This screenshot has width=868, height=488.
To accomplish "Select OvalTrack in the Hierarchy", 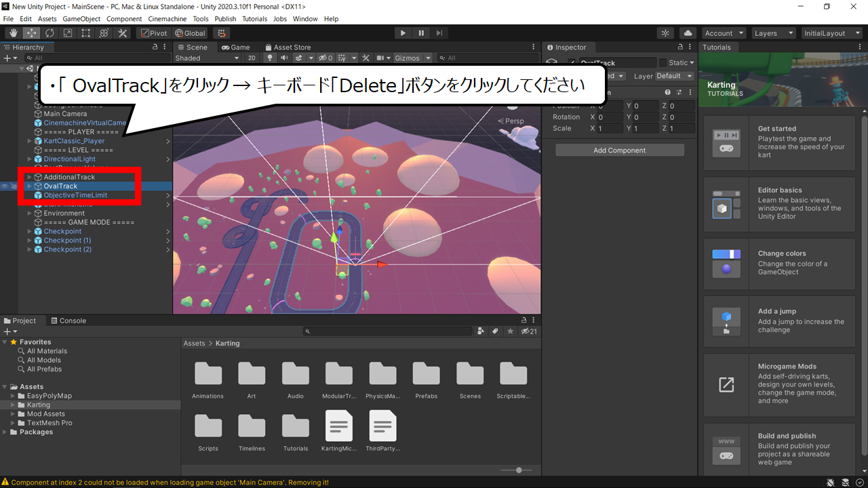I will click(60, 186).
